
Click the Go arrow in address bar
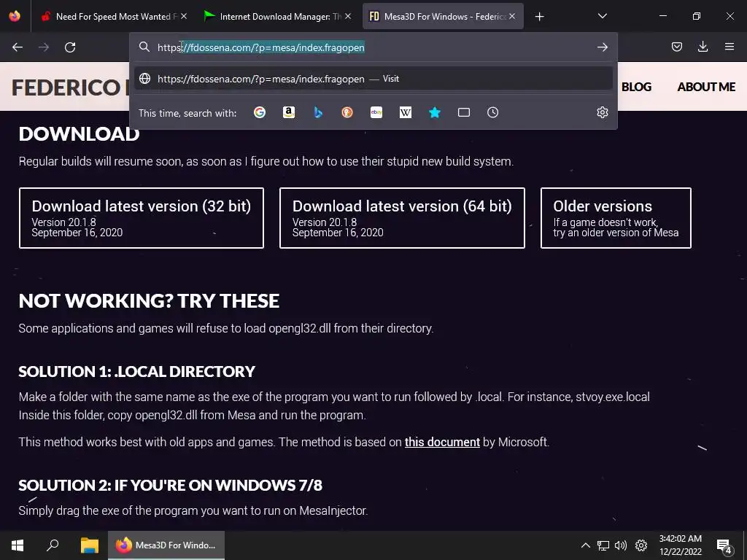pos(602,47)
